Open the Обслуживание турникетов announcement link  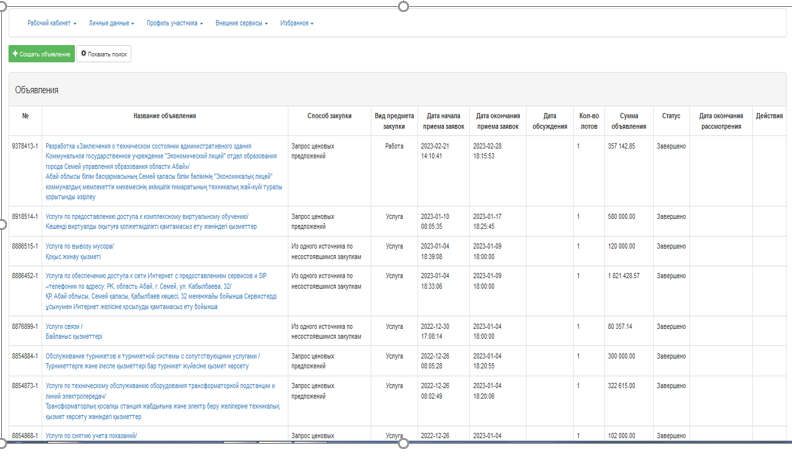pyautogui.click(x=153, y=361)
